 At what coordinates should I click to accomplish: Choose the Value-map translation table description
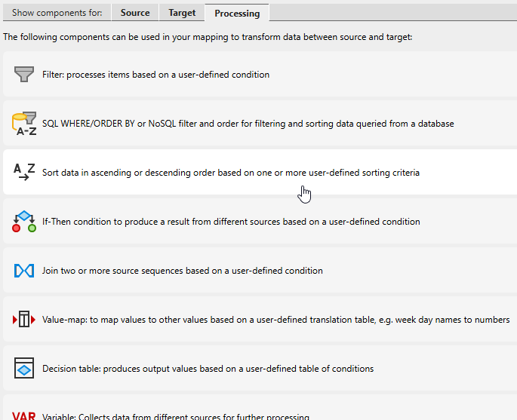[x=275, y=320]
